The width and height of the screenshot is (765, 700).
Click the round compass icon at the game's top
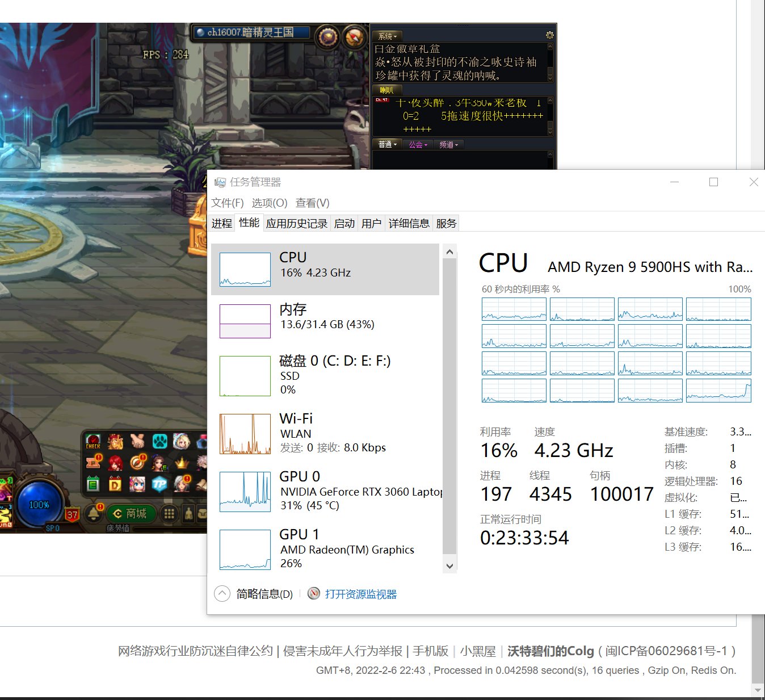click(x=355, y=37)
